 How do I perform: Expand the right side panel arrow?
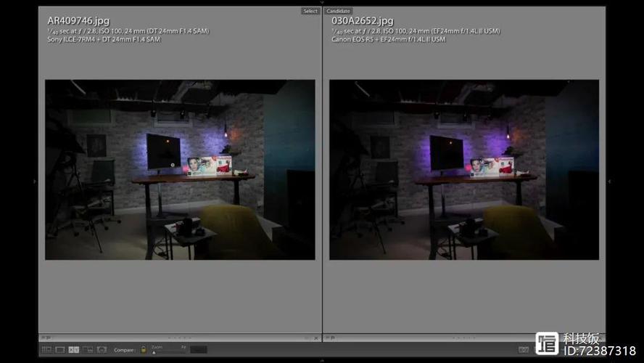pos(609,181)
